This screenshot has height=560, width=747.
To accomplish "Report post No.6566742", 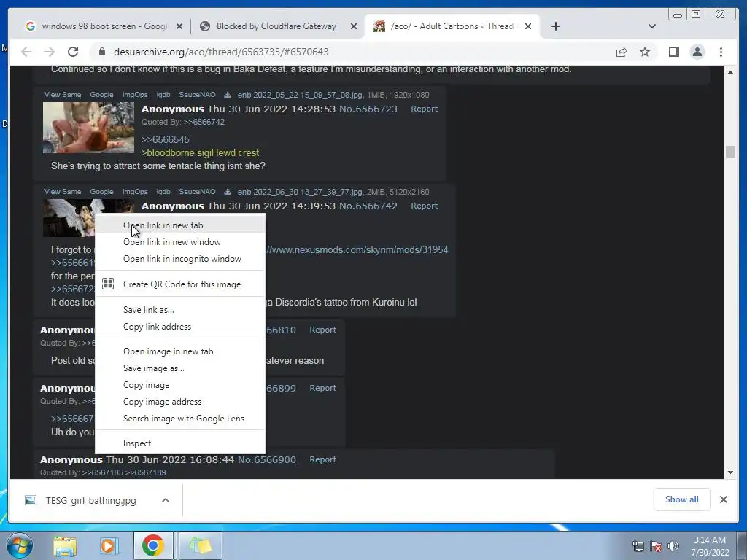I will pyautogui.click(x=424, y=206).
